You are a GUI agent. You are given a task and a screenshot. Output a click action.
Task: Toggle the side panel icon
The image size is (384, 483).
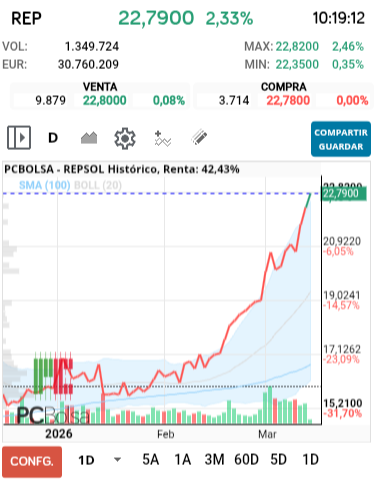click(x=19, y=137)
